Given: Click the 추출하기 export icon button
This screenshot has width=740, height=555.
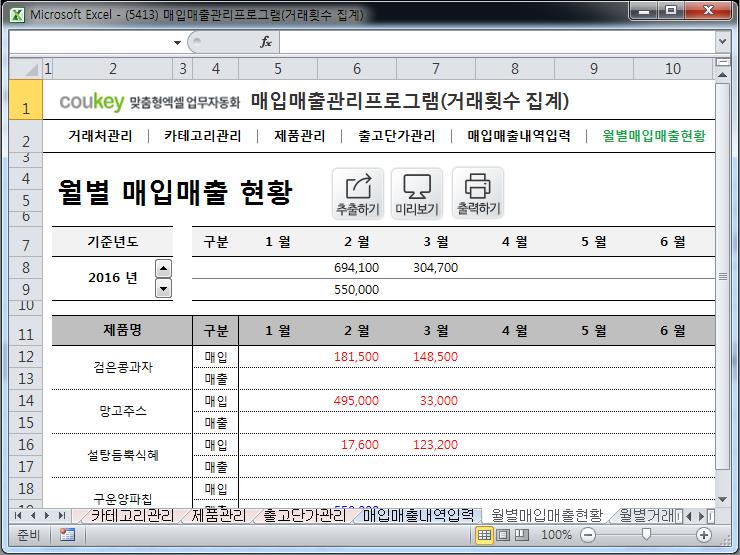Looking at the screenshot, I should pyautogui.click(x=358, y=193).
